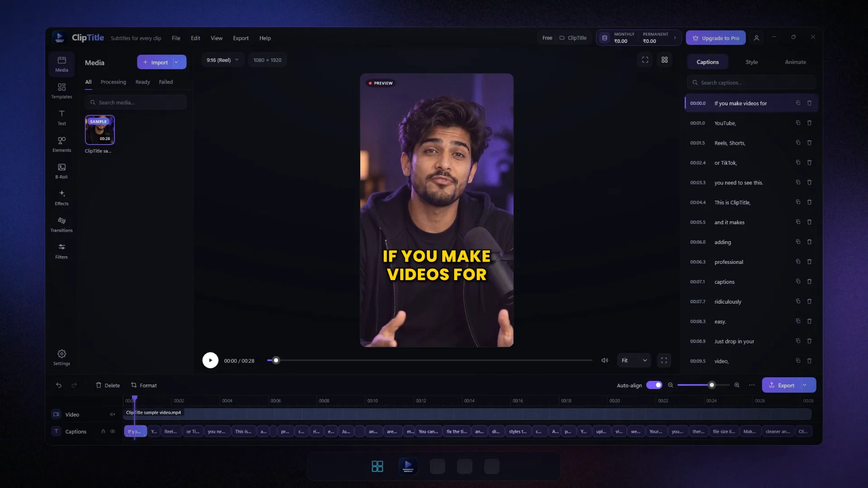Expand the credits balance chevron
The height and width of the screenshot is (488, 868).
point(675,38)
